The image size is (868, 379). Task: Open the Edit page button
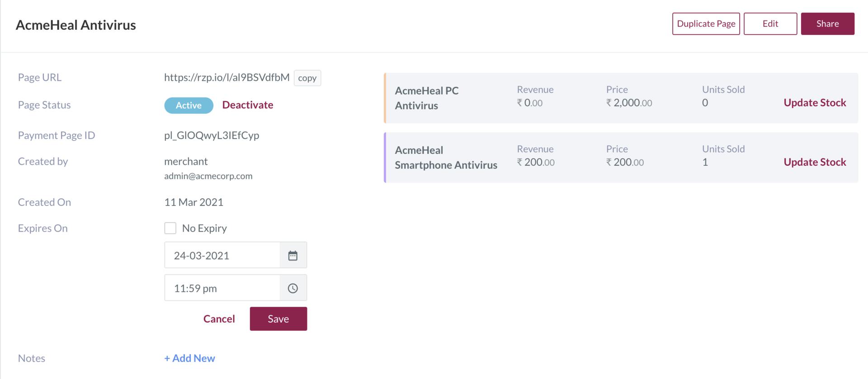770,23
